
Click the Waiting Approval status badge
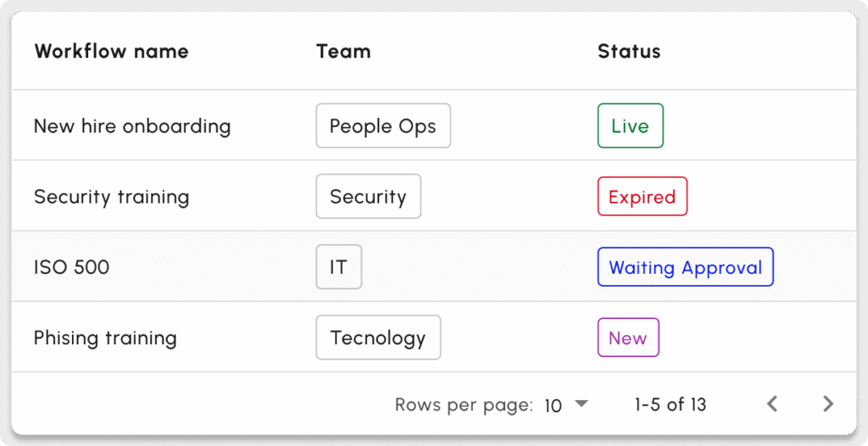pyautogui.click(x=685, y=267)
